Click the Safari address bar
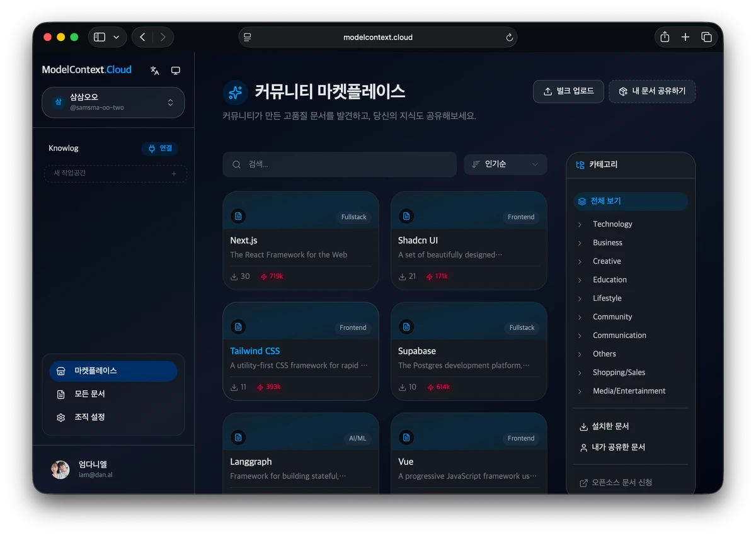The width and height of the screenshot is (756, 537). (378, 37)
